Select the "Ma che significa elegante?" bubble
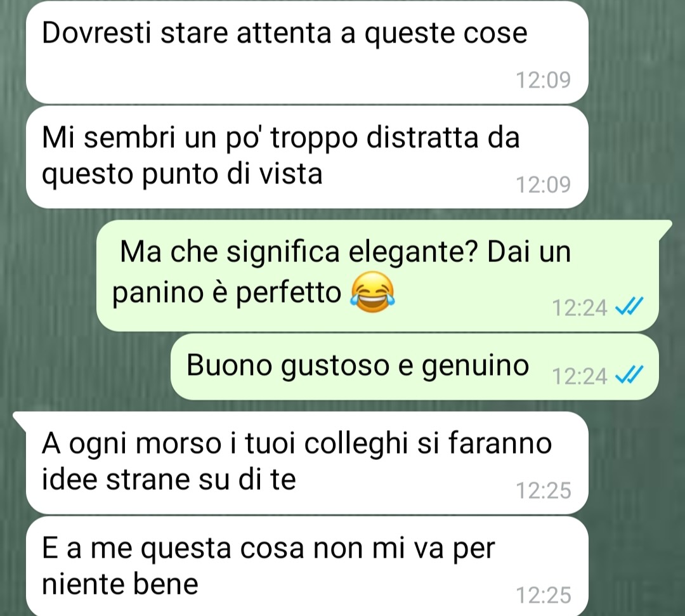The width and height of the screenshot is (685, 616). 377,275
